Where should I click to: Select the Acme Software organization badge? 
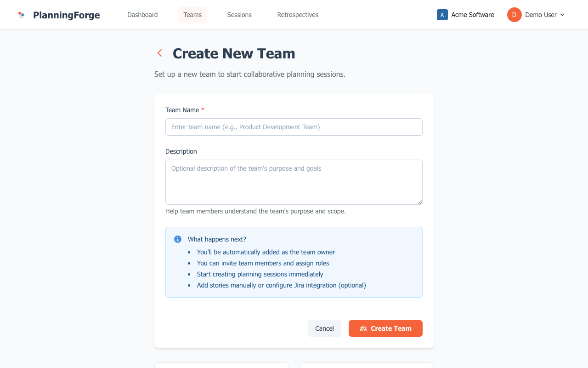(x=442, y=15)
